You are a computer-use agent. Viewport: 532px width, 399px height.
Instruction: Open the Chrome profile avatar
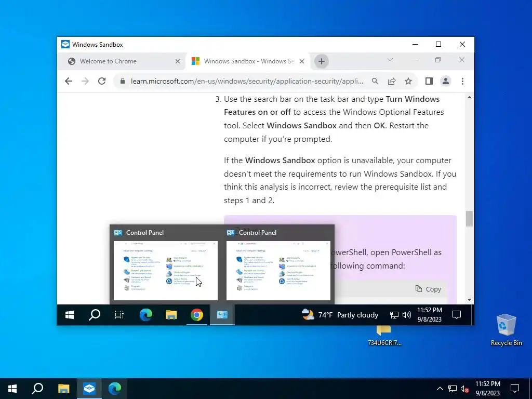point(445,81)
